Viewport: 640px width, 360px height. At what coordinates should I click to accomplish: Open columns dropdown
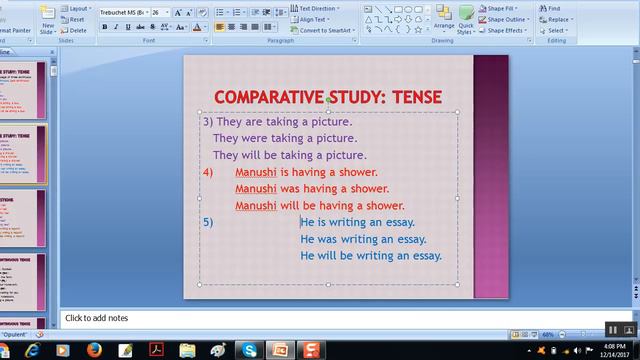coord(269,27)
